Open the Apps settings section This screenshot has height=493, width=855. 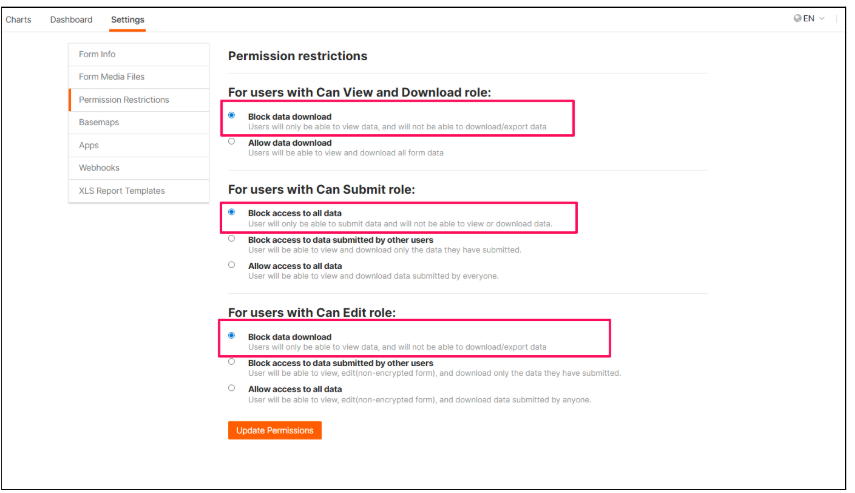89,145
